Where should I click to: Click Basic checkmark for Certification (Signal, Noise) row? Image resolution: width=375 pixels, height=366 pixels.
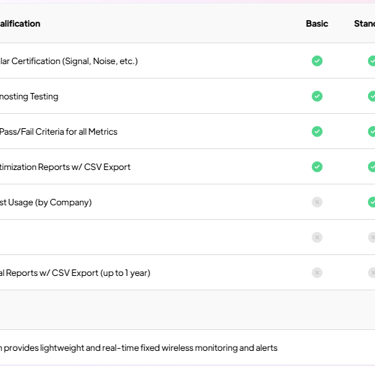(x=317, y=61)
